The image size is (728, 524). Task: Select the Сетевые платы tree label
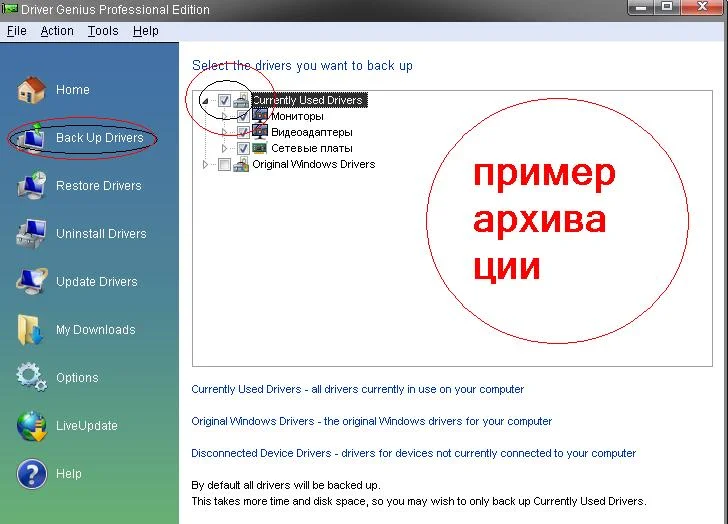(x=312, y=149)
